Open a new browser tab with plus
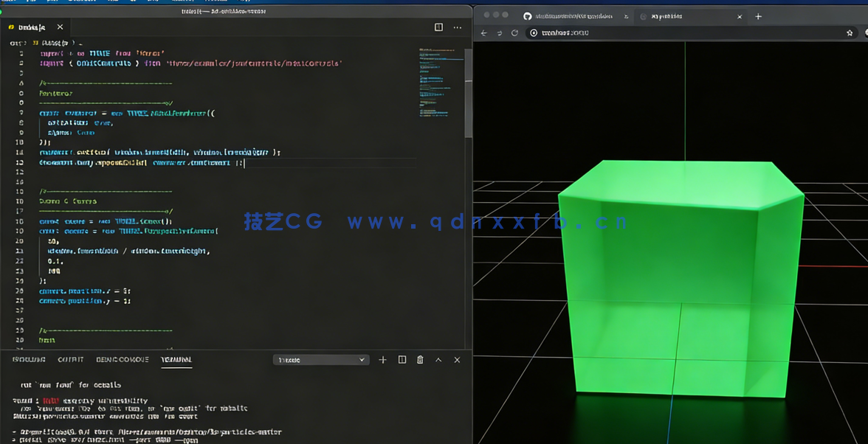Screen dimensions: 868x444 click(x=758, y=15)
